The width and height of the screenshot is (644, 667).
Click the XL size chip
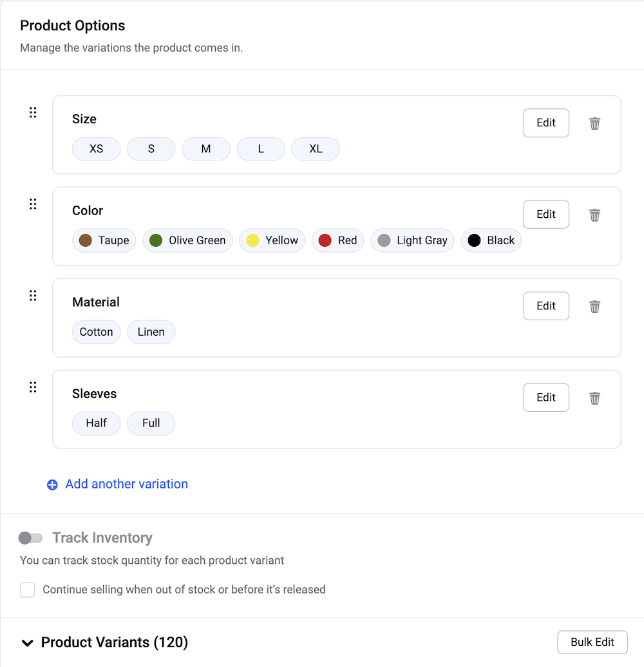tap(316, 149)
